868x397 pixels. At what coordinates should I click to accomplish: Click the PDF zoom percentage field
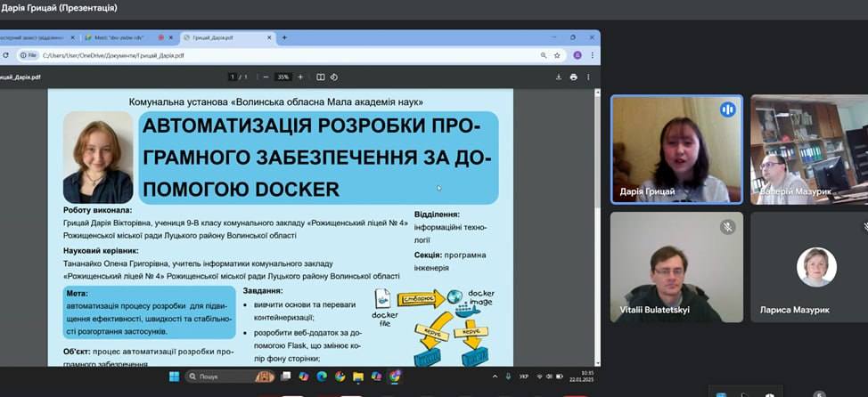tap(283, 77)
